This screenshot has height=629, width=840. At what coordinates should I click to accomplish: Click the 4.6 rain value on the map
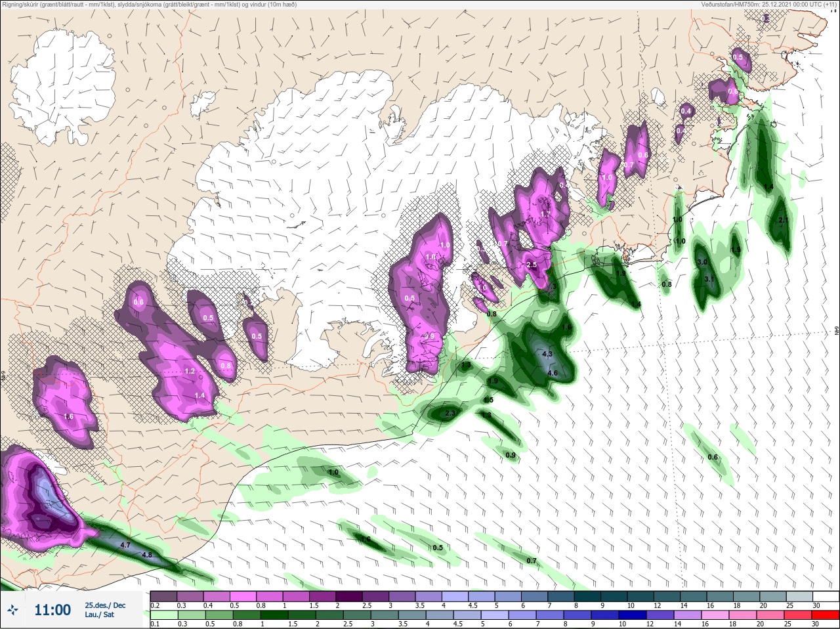click(552, 373)
